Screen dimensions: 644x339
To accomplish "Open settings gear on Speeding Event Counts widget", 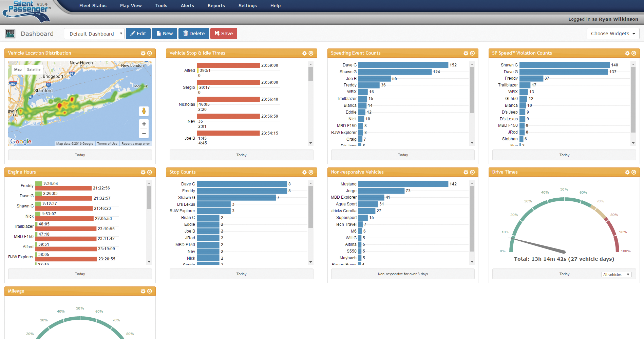I will coord(466,53).
